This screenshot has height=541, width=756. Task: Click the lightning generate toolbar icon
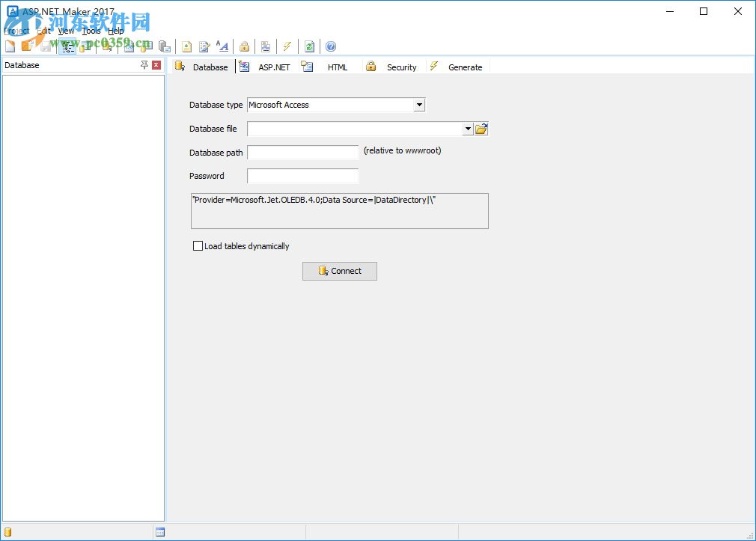tap(287, 46)
